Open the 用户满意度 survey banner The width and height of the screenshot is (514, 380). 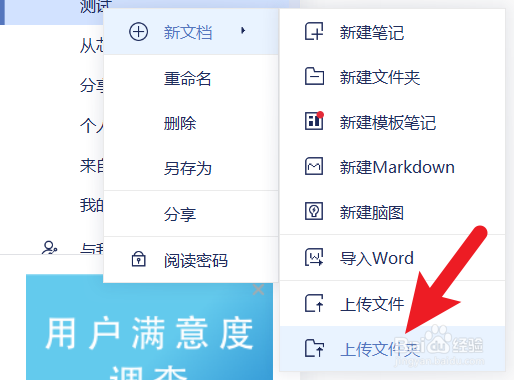pos(149,327)
